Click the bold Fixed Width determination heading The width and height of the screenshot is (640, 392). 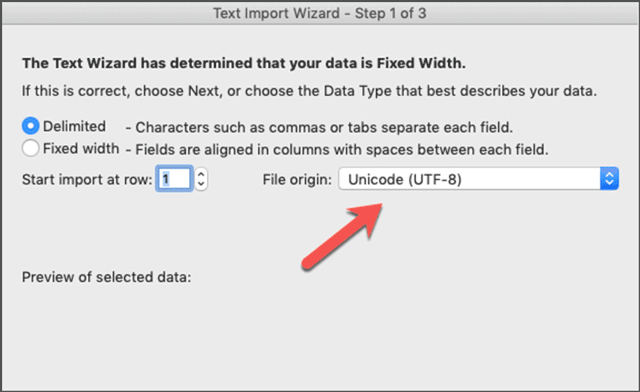coord(244,63)
